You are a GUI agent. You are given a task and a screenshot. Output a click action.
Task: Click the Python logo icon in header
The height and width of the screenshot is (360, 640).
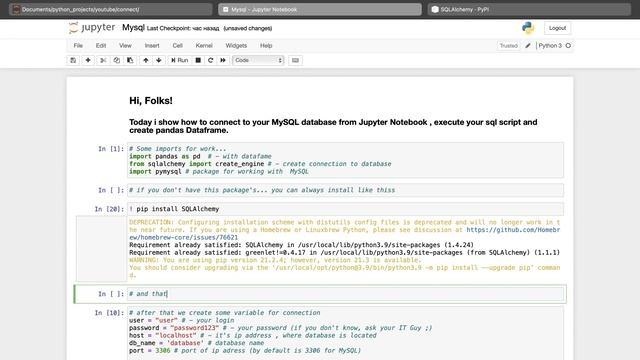(528, 28)
